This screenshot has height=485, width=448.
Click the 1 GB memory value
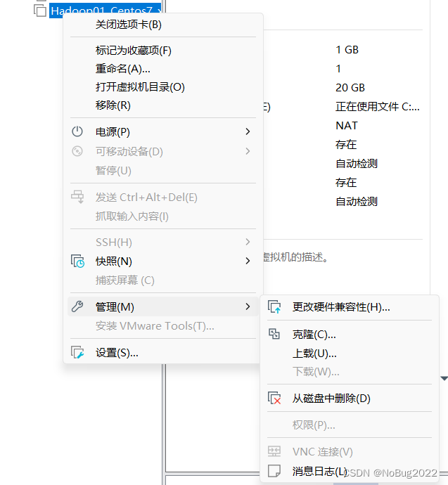click(347, 49)
